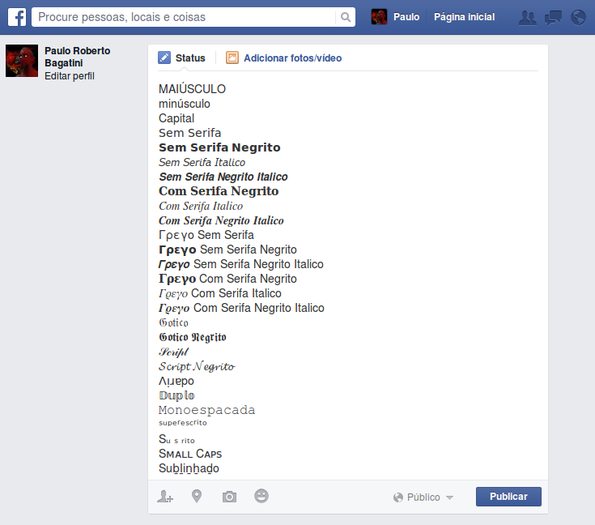Click the camera icon in composer
The height and width of the screenshot is (525, 595).
pos(229,497)
